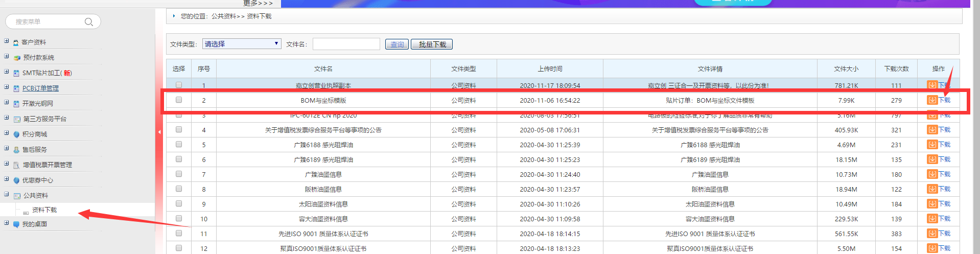
Task: Click the 积分商城 sidebar icon
Action: (x=16, y=134)
